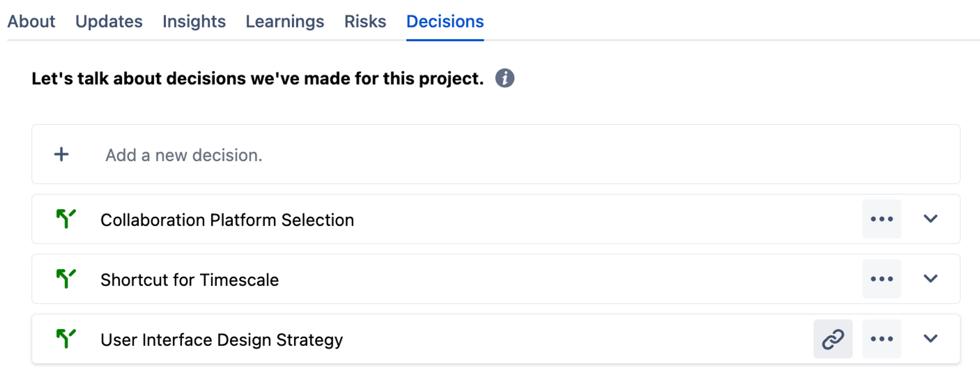
Task: Open the Collaboration Platform Selection title
Action: [227, 220]
